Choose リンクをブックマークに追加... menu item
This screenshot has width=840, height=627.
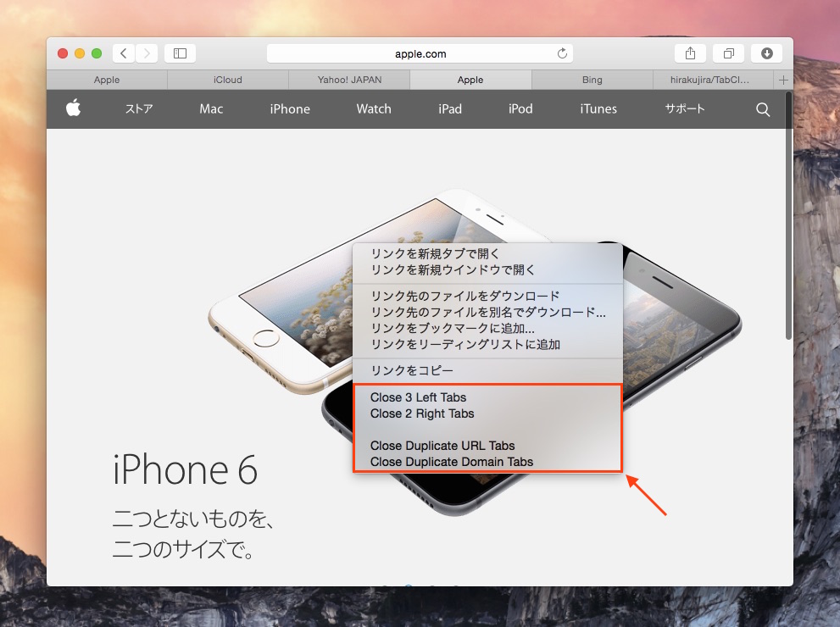[x=487, y=328]
